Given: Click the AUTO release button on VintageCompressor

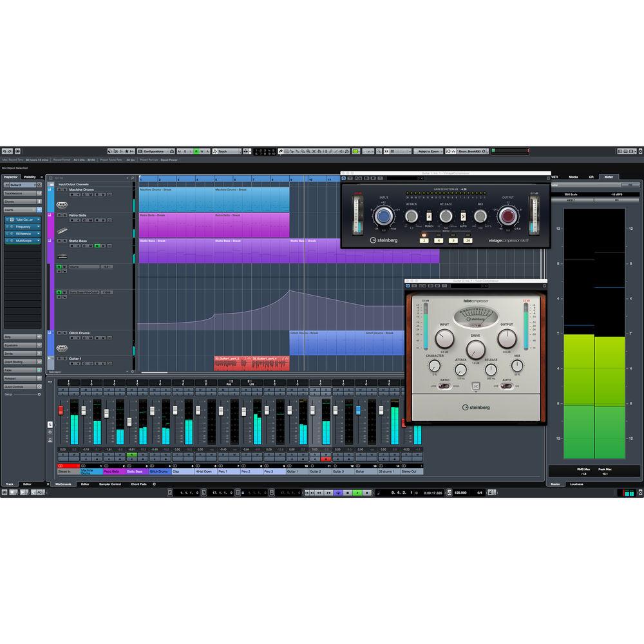Looking at the screenshot, I should coord(463,216).
